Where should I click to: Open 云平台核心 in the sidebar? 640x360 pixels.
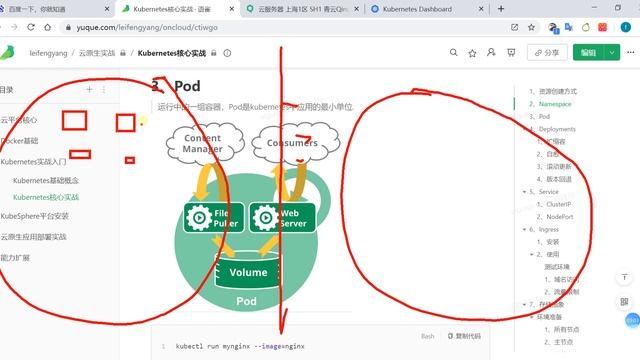(19, 120)
